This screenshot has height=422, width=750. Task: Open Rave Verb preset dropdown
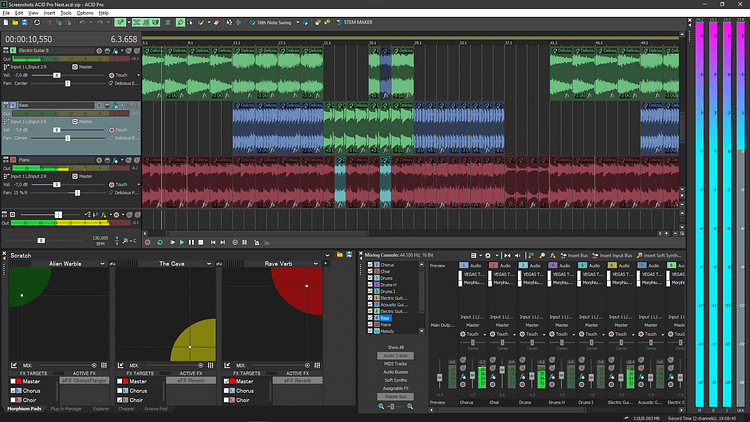click(316, 264)
